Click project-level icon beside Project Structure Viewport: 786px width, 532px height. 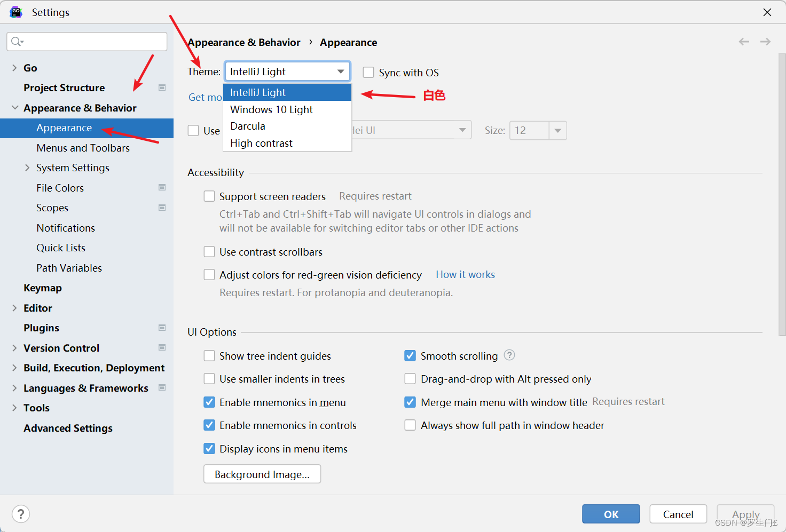point(162,88)
